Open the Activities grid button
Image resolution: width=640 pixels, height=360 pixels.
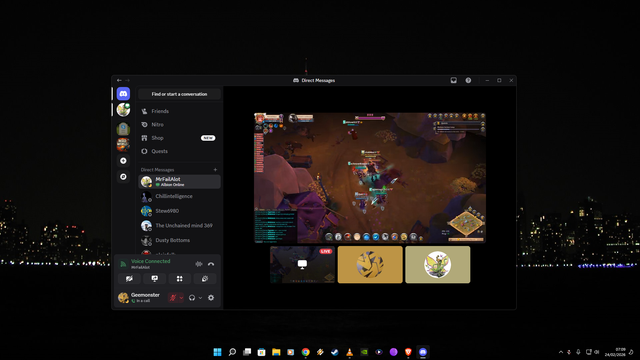click(180, 279)
